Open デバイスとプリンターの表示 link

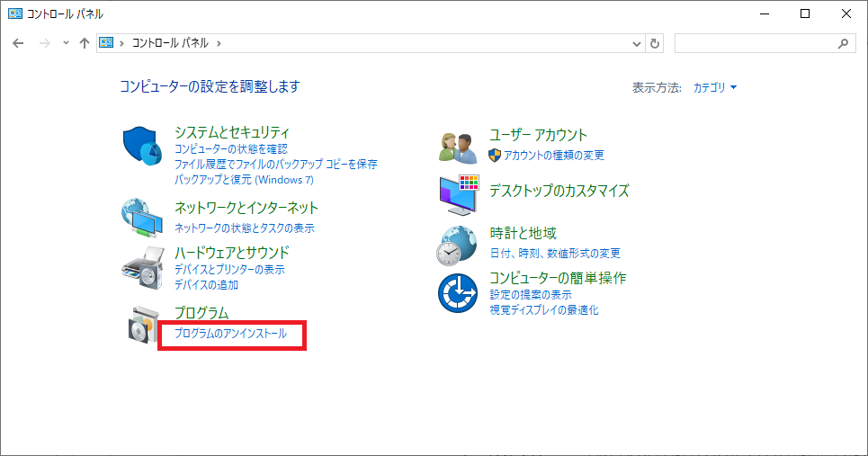[x=229, y=269]
